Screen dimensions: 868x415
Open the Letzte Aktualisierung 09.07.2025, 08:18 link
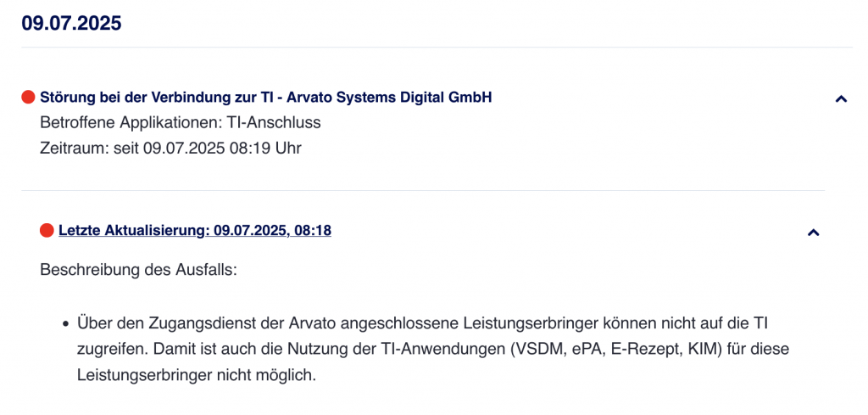point(194,230)
